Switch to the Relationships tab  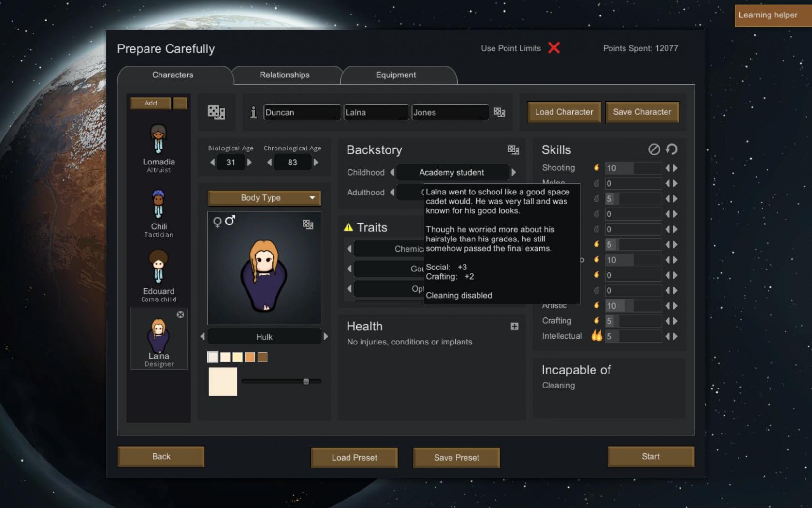coord(284,75)
